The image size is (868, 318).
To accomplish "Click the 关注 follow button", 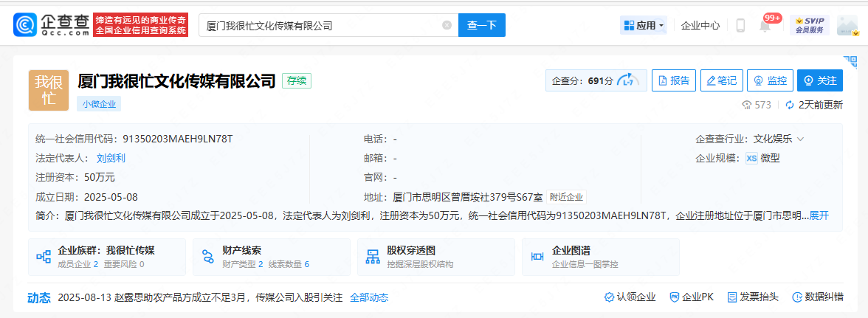I will pyautogui.click(x=820, y=80).
